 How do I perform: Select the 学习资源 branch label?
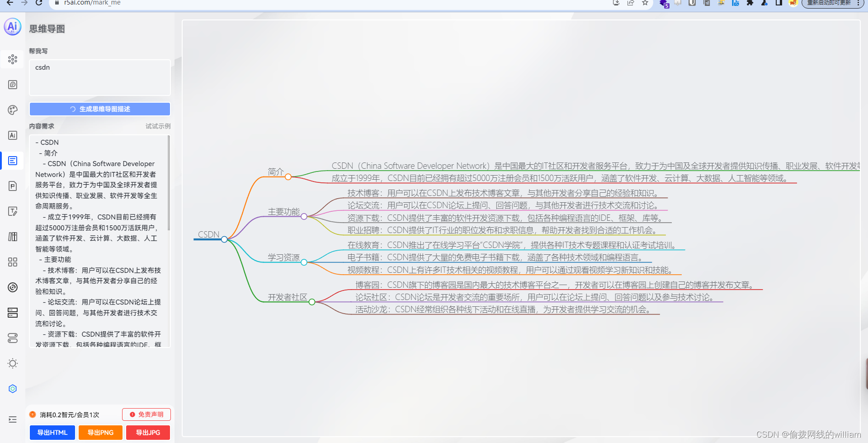point(284,257)
